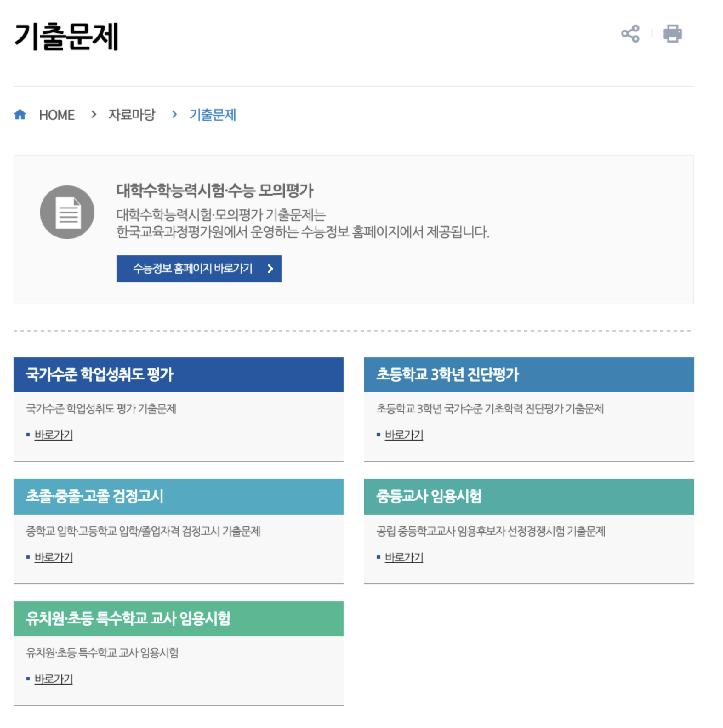This screenshot has width=723, height=728.
Task: Go to 자료마당 in breadcrumb
Action: pyautogui.click(x=131, y=115)
